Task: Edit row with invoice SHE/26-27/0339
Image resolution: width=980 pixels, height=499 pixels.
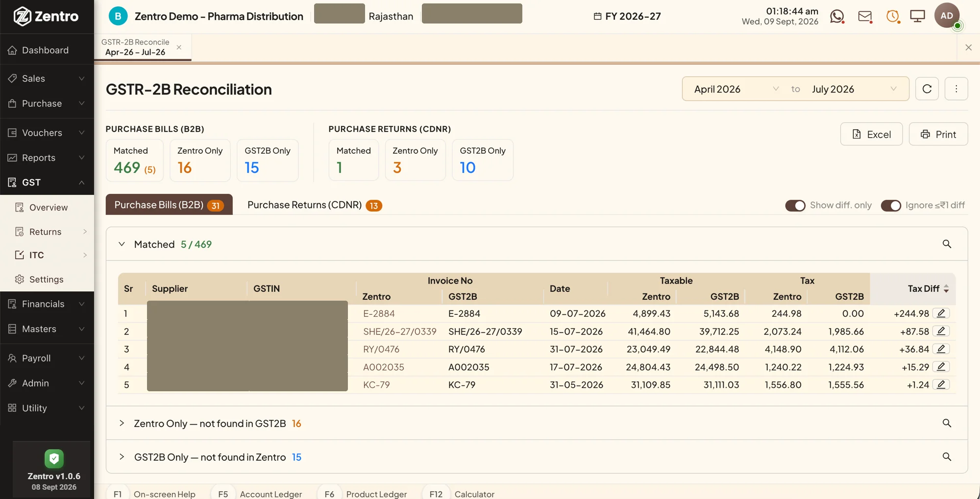Action: tap(941, 331)
